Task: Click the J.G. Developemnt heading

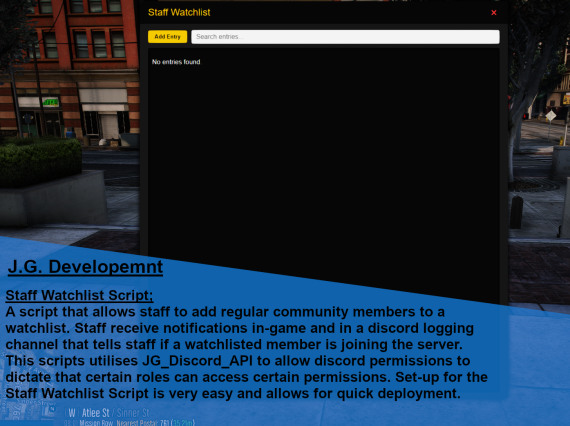Action: [85, 267]
